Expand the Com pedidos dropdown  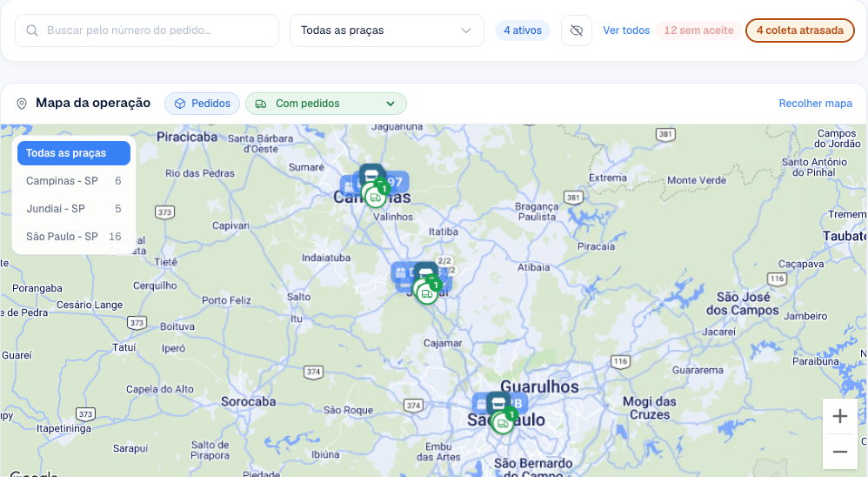(x=325, y=104)
